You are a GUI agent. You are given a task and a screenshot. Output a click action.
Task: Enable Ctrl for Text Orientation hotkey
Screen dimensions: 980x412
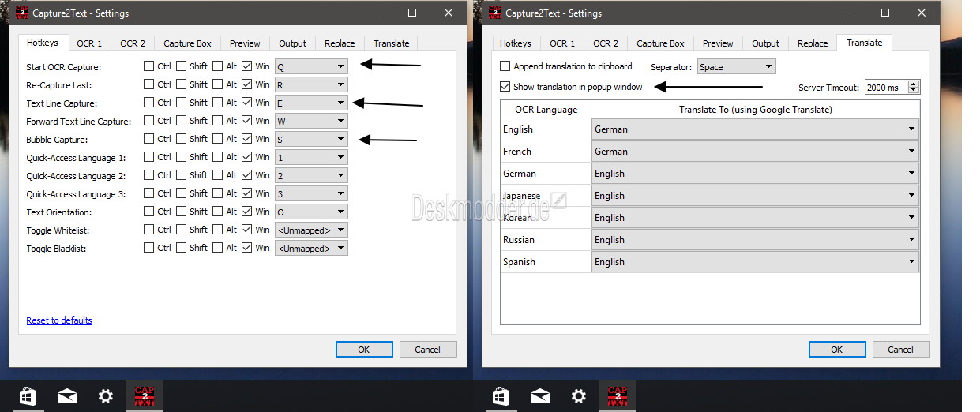(x=148, y=212)
